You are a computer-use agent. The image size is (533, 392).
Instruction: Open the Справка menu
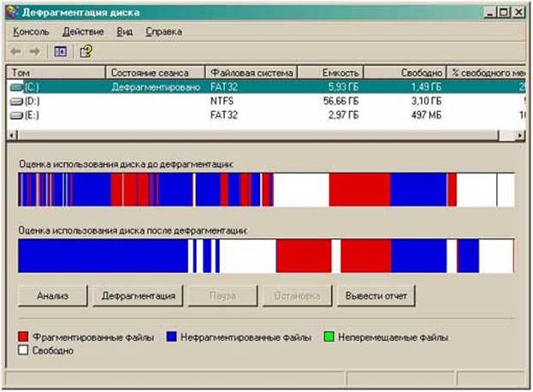point(163,32)
